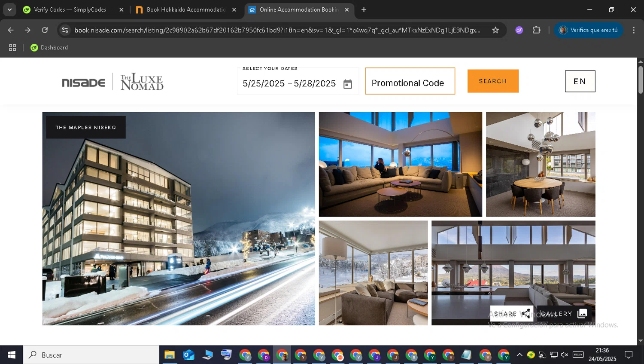644x364 pixels.
Task: Open the Chrome three-dot menu
Action: point(634,30)
